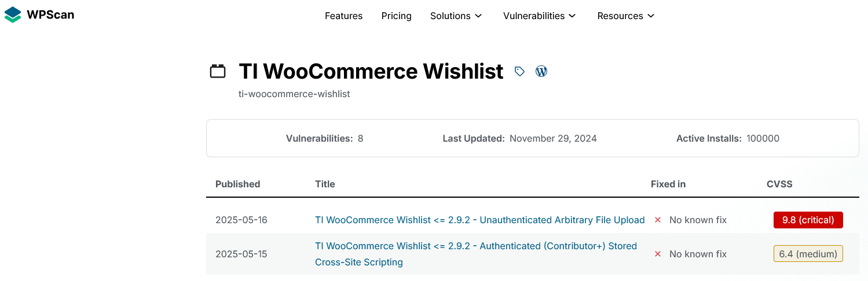The width and height of the screenshot is (868, 281).
Task: Click red X icon for Arbitrary File Upload
Action: (658, 220)
